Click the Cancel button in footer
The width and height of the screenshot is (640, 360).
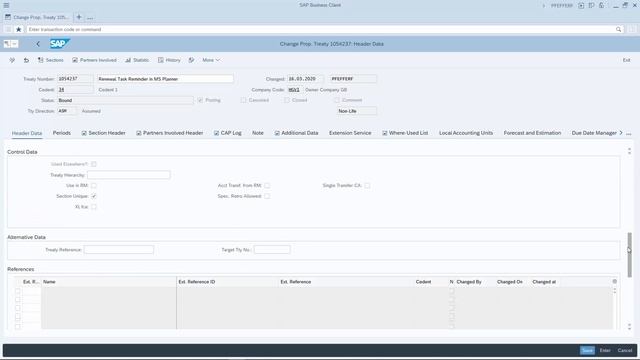pyautogui.click(x=625, y=350)
